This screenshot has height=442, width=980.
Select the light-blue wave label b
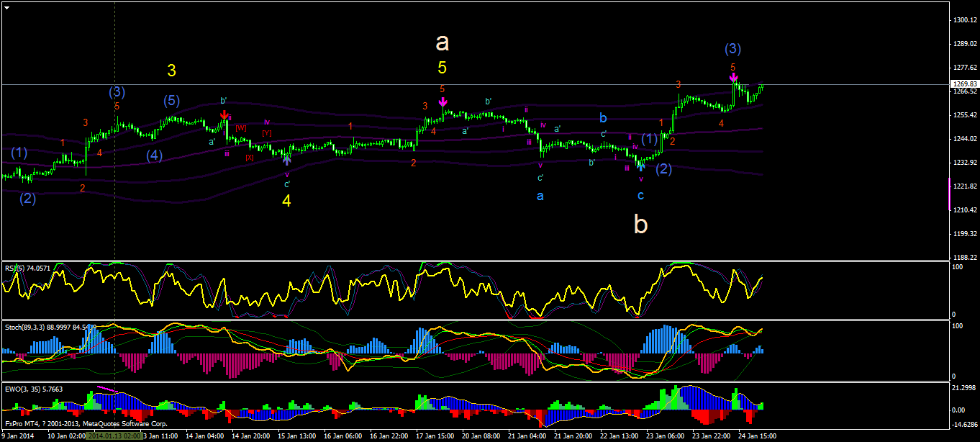(604, 117)
